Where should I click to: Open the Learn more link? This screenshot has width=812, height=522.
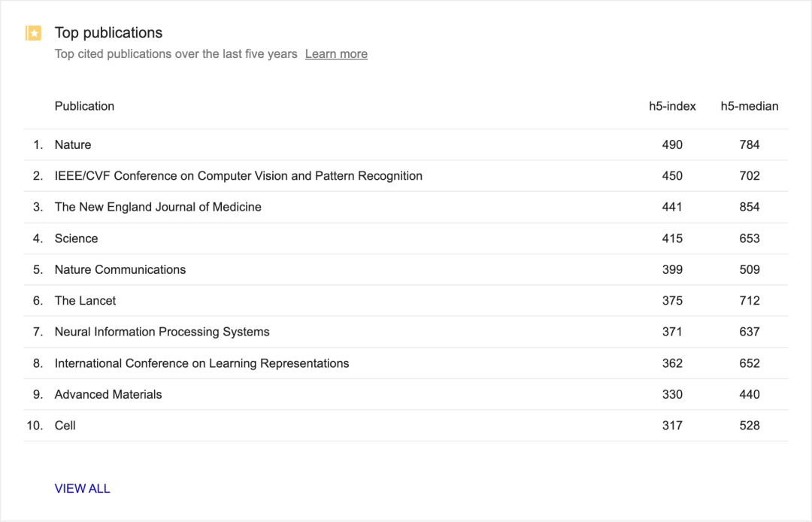click(x=336, y=54)
